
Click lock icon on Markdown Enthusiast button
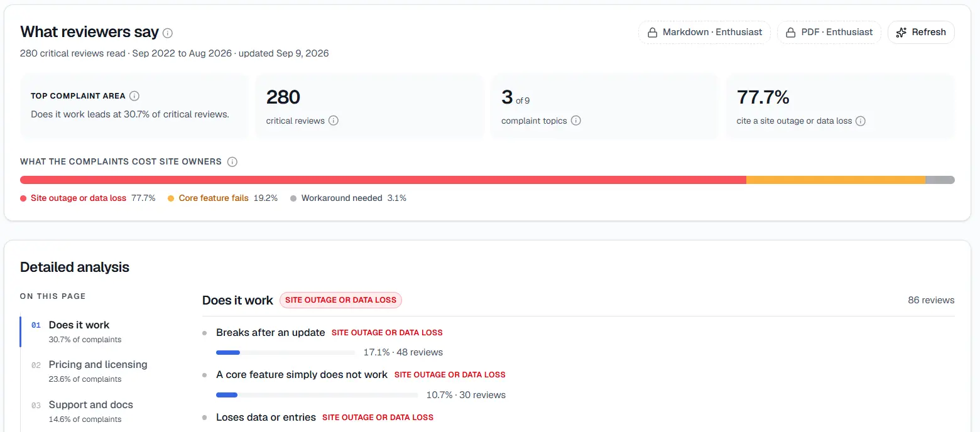point(653,33)
